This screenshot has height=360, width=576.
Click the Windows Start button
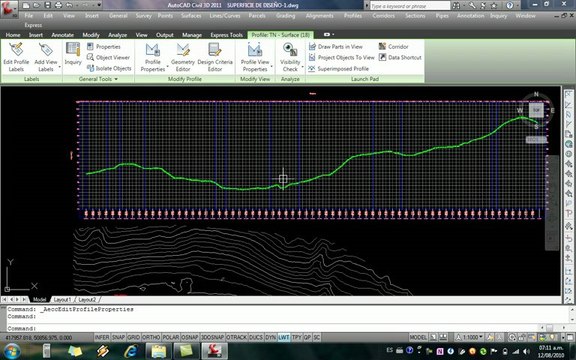12,351
